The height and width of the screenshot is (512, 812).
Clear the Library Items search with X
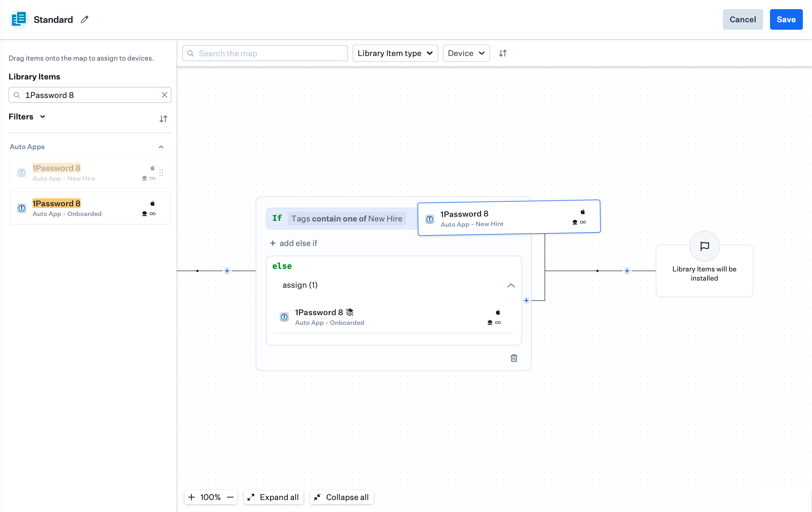(x=164, y=95)
